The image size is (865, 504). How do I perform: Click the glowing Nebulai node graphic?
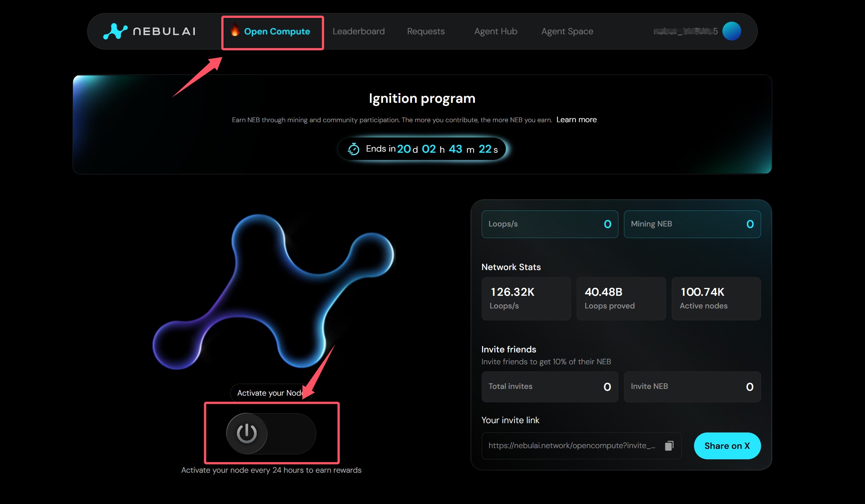273,292
